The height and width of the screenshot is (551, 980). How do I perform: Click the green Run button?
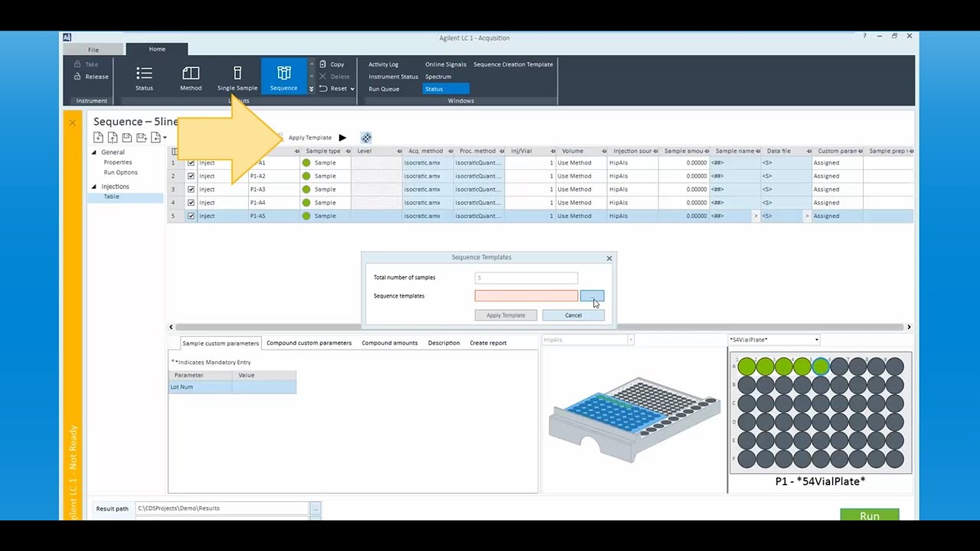point(870,514)
